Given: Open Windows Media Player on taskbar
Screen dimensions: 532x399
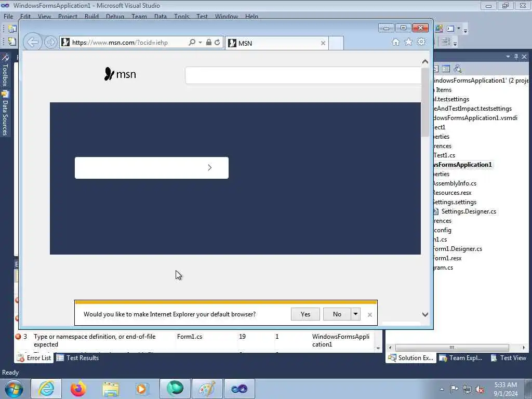Looking at the screenshot, I should [142, 389].
